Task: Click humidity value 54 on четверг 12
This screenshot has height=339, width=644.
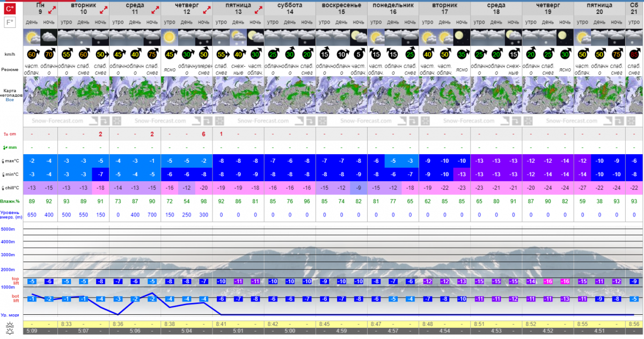Action: click(x=187, y=200)
